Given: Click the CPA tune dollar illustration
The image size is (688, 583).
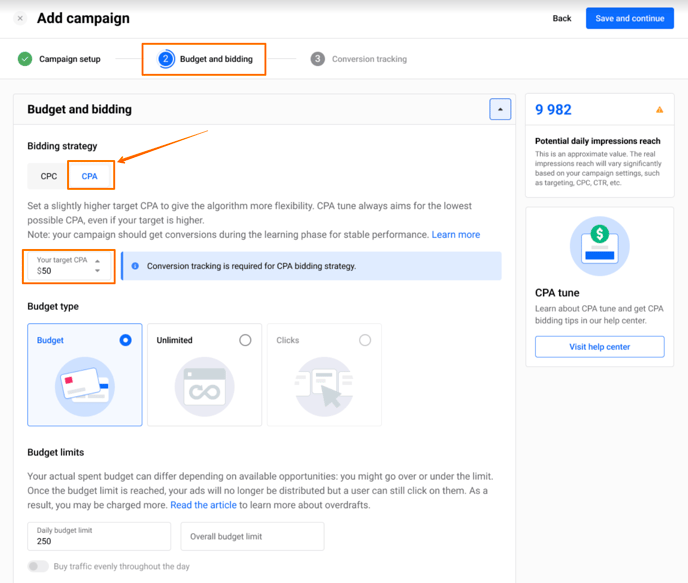Looking at the screenshot, I should click(599, 245).
